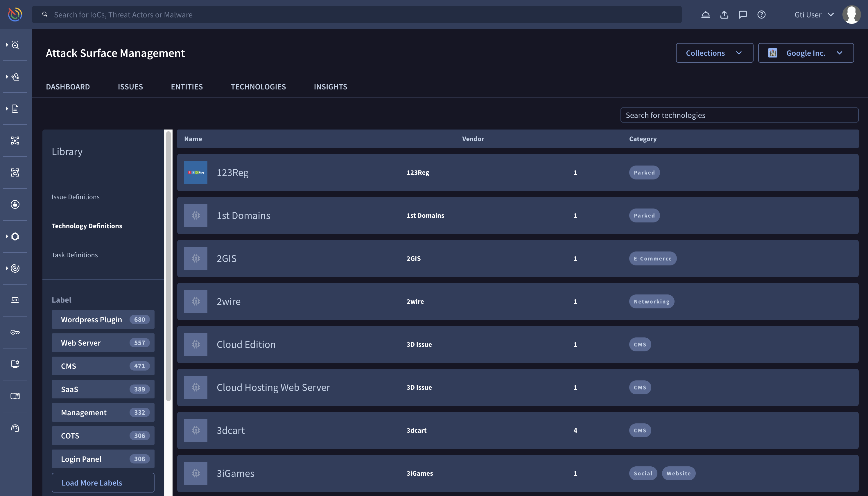Screen dimensions: 868x496
Task: Click the Social tag on 3iGames
Action: [643, 473]
